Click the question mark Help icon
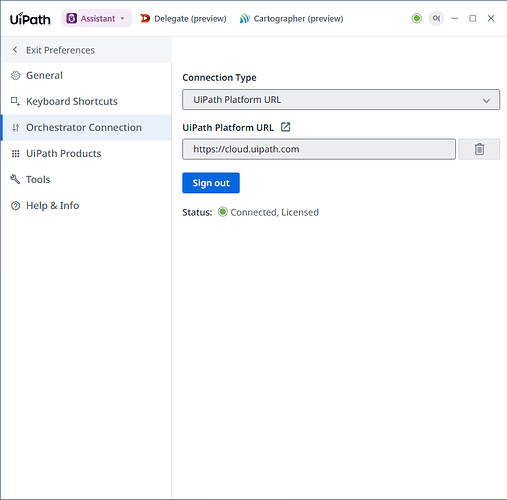The height and width of the screenshot is (500, 507). click(x=15, y=206)
